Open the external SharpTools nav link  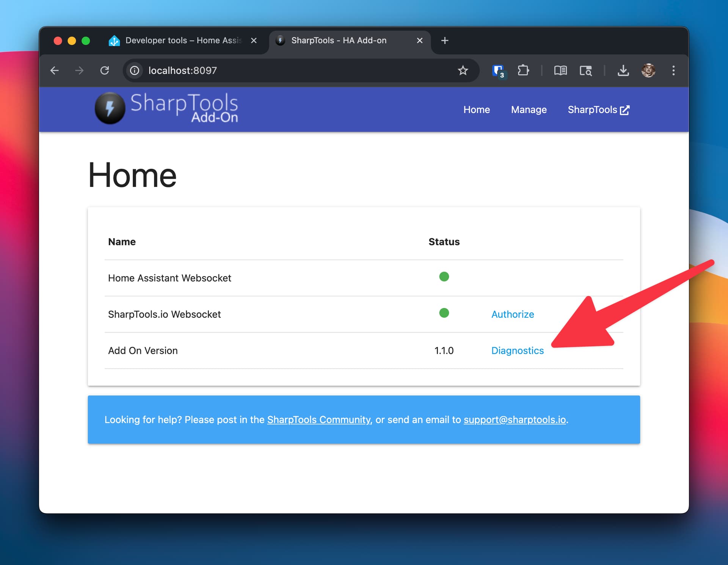click(x=599, y=110)
